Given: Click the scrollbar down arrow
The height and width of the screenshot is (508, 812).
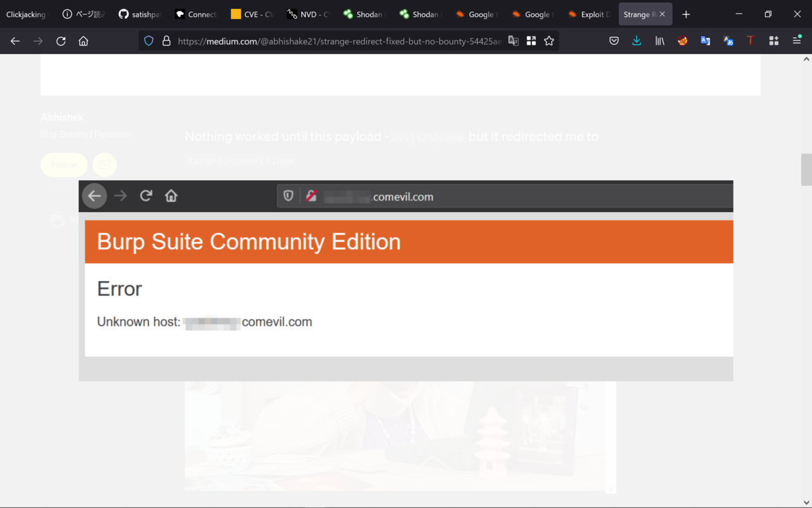Looking at the screenshot, I should coord(807,502).
